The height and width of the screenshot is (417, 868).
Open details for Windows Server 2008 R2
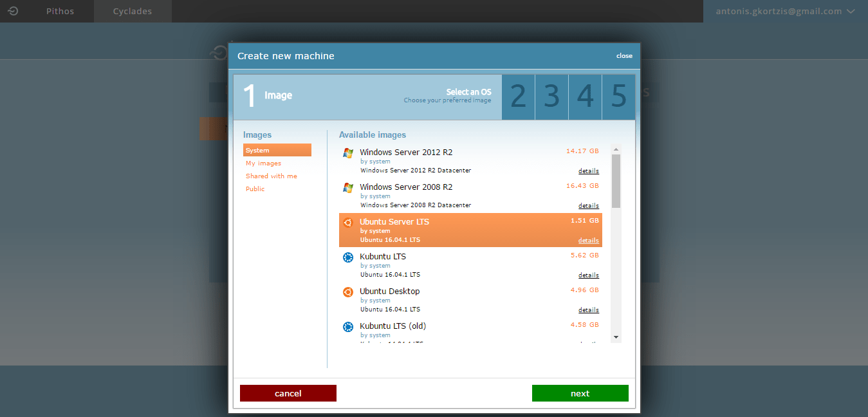point(589,206)
